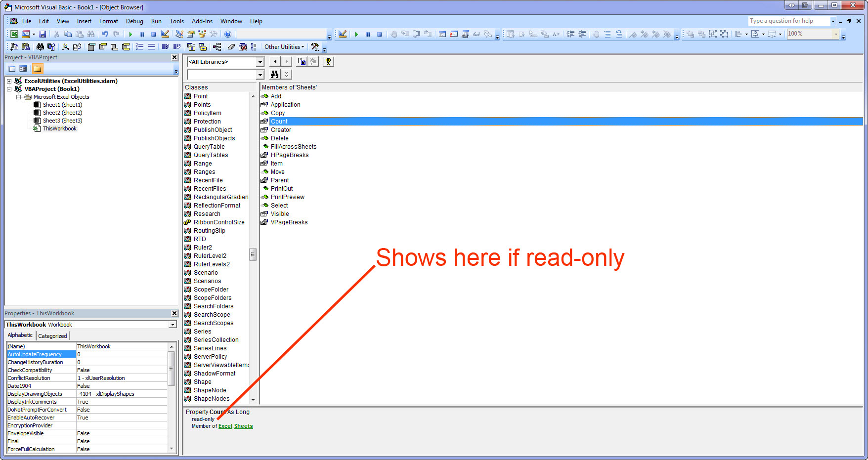Open the search text dropdown below All Libraries
The image size is (868, 460).
click(260, 75)
